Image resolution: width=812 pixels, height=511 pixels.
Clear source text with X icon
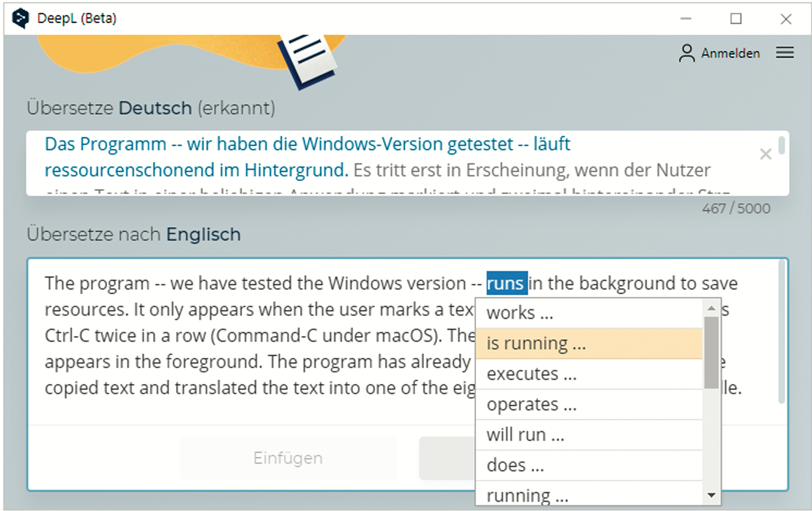(765, 154)
